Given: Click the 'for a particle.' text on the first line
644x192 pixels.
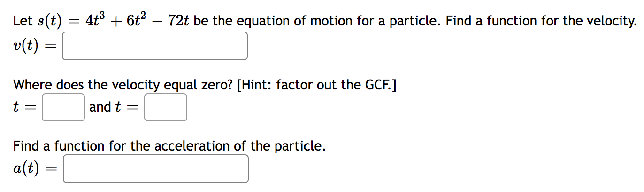Looking at the screenshot, I should (389, 21).
